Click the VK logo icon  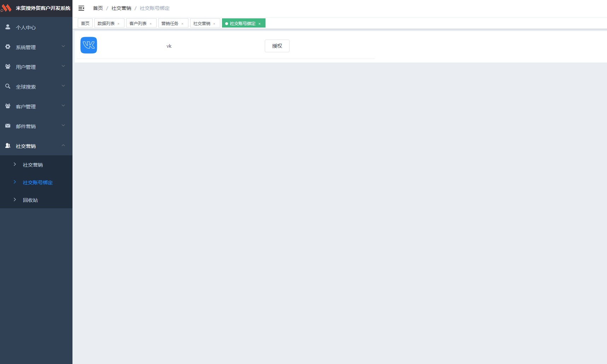89,45
